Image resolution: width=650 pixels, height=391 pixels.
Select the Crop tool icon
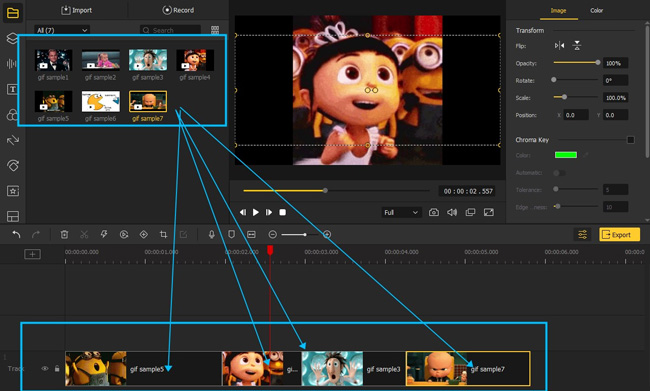click(x=163, y=235)
